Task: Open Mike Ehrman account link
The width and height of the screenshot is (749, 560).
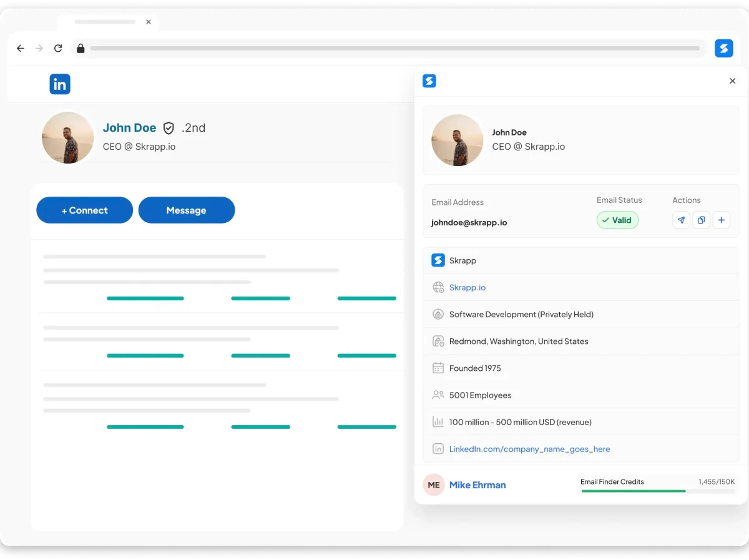Action: (x=477, y=485)
